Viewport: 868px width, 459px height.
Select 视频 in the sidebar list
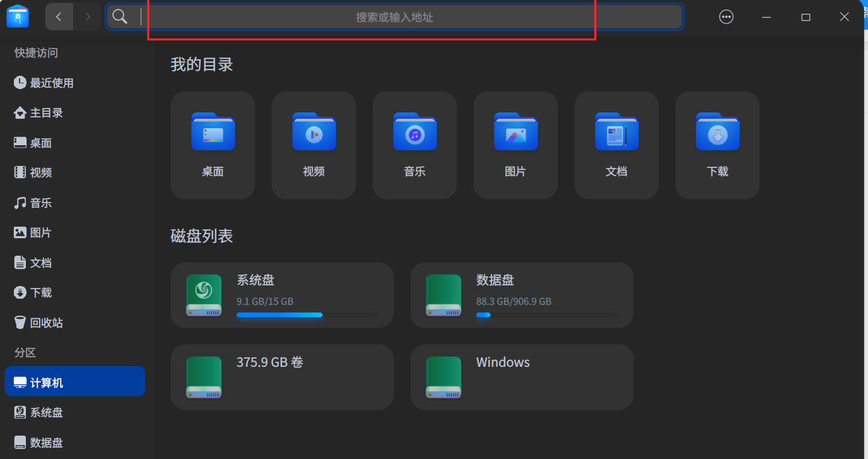[75, 172]
